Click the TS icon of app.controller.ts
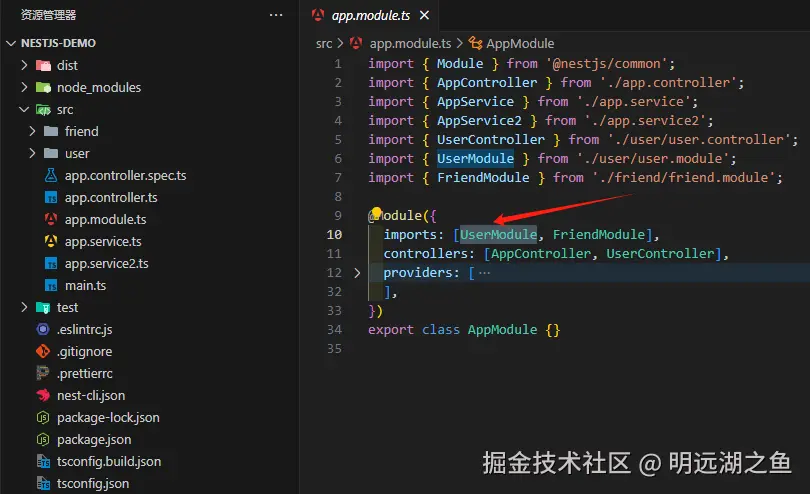The height and width of the screenshot is (494, 810). click(x=51, y=197)
